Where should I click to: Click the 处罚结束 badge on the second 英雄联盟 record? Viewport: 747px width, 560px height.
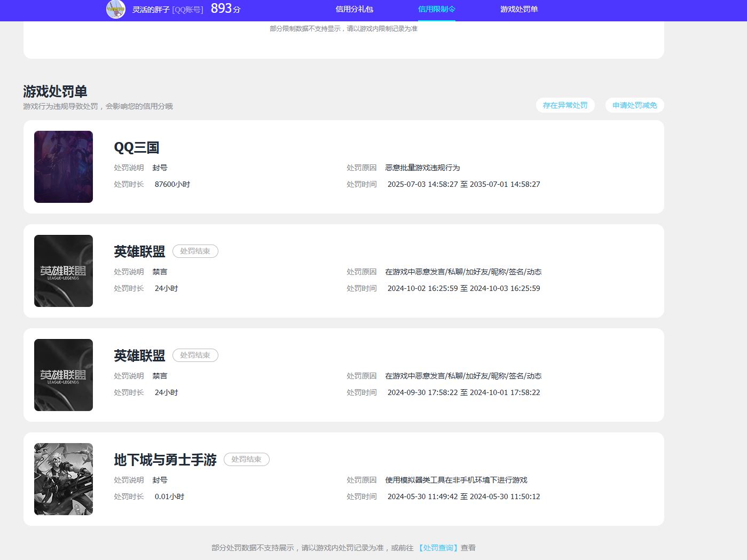click(x=195, y=355)
